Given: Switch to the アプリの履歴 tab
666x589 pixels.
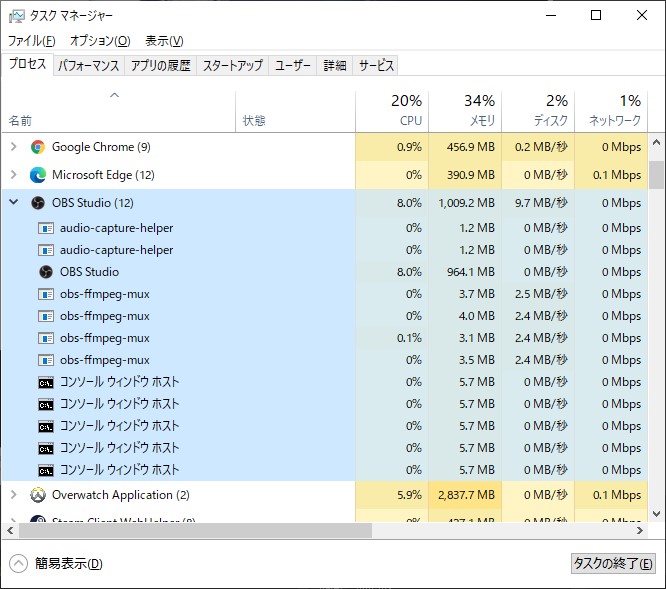Looking at the screenshot, I should pos(161,65).
